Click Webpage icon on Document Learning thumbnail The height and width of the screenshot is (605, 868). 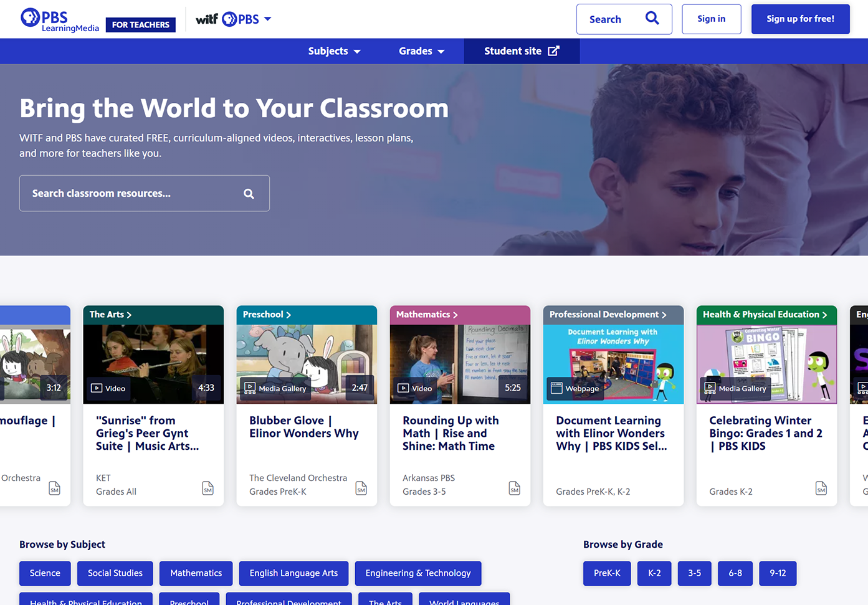(556, 388)
